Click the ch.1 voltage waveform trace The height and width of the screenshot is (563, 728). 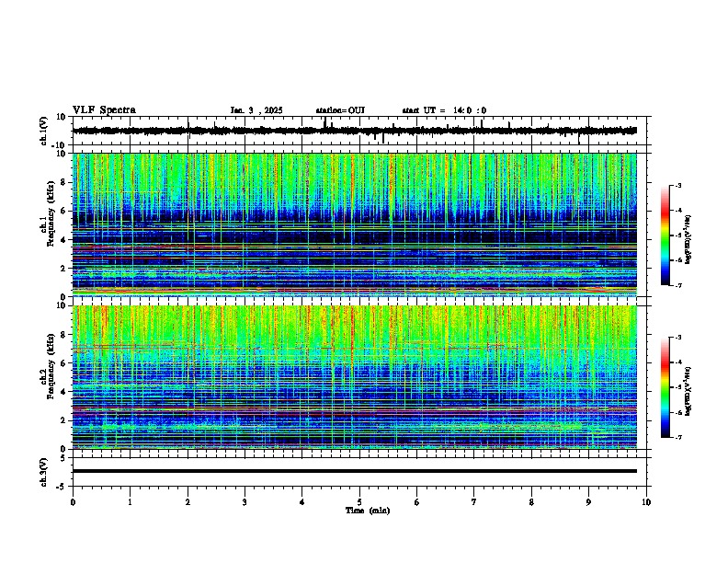pyautogui.click(x=354, y=131)
